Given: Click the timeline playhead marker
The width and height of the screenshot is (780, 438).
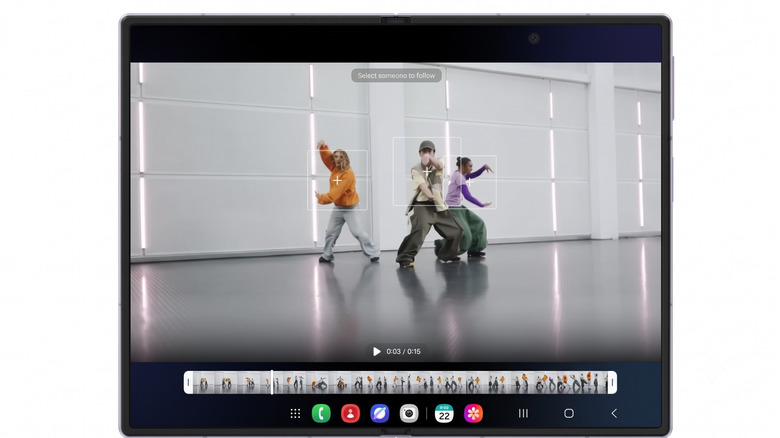Looking at the screenshot, I should pyautogui.click(x=272, y=382).
